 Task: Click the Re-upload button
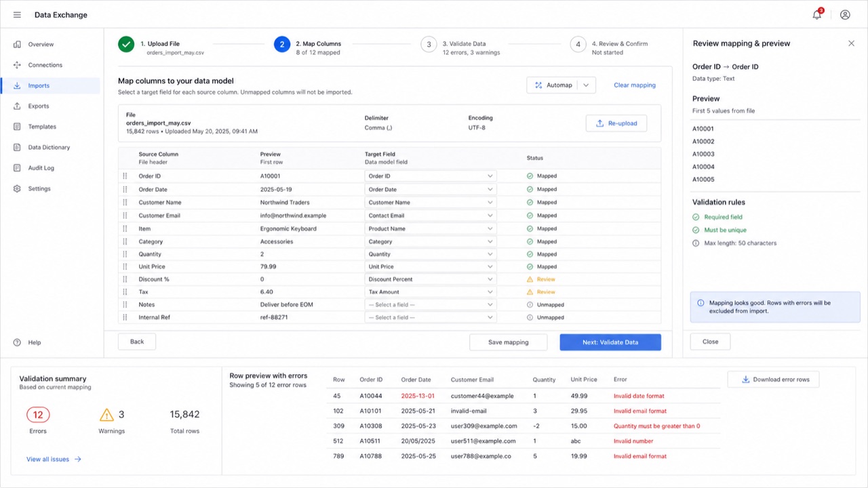[616, 123]
